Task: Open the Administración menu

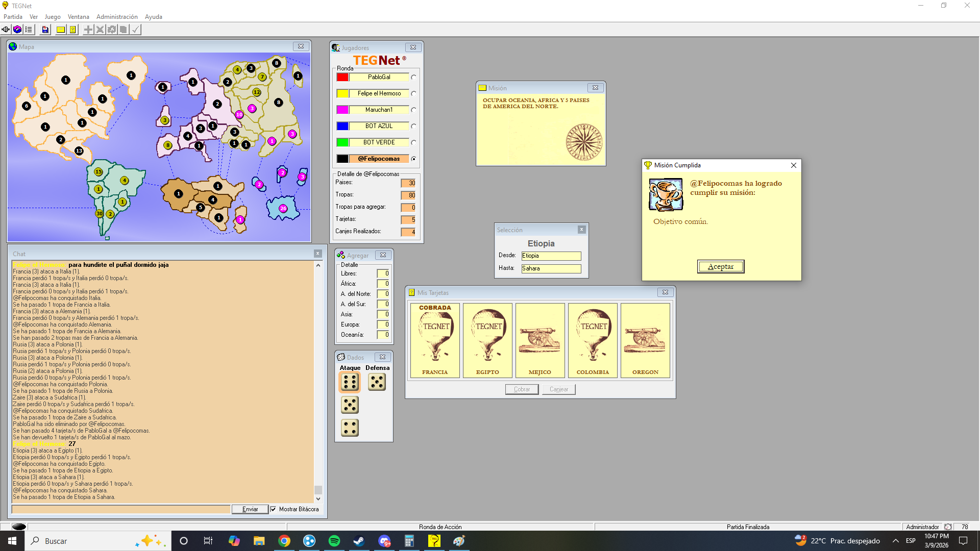Action: pos(117,17)
